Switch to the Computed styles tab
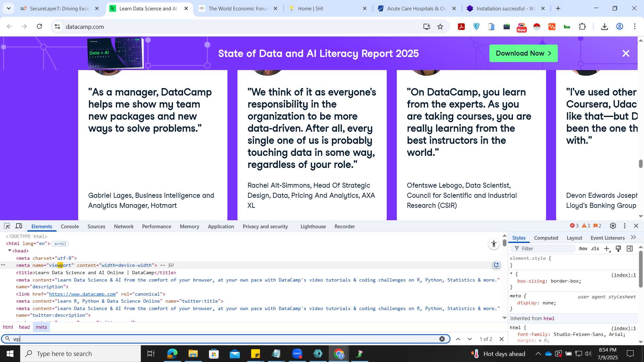This screenshot has width=644, height=362. pos(546,238)
